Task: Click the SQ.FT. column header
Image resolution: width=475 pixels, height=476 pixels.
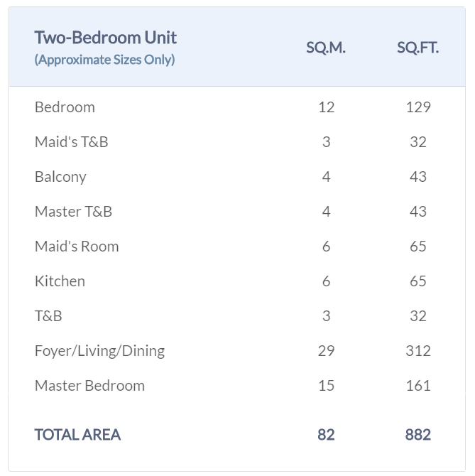Action: (x=417, y=48)
